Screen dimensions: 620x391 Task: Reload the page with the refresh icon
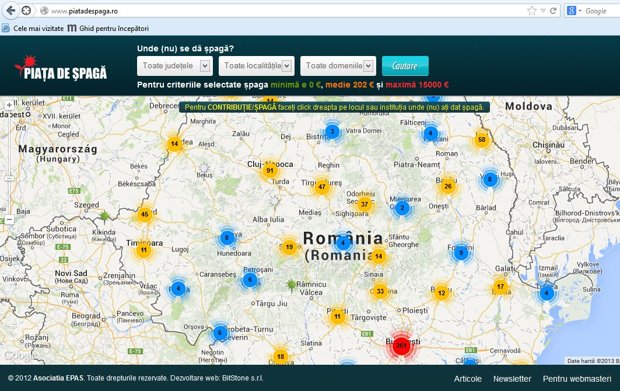point(553,11)
